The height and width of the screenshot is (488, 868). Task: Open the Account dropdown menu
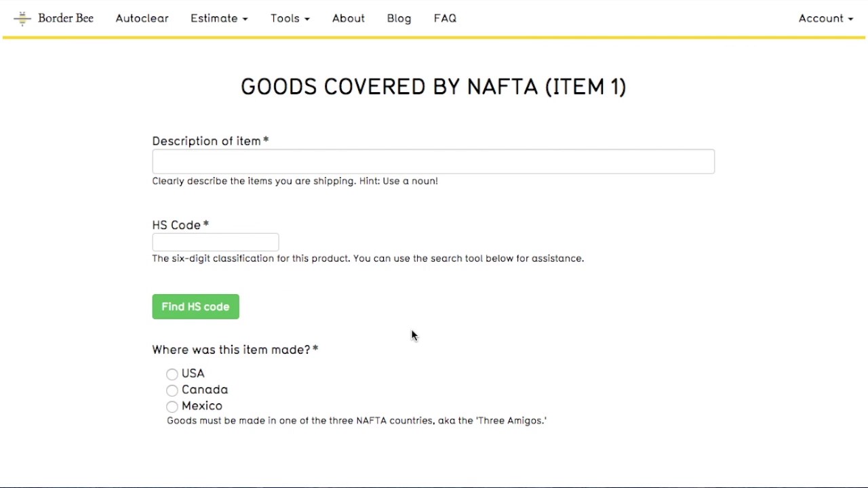point(826,18)
